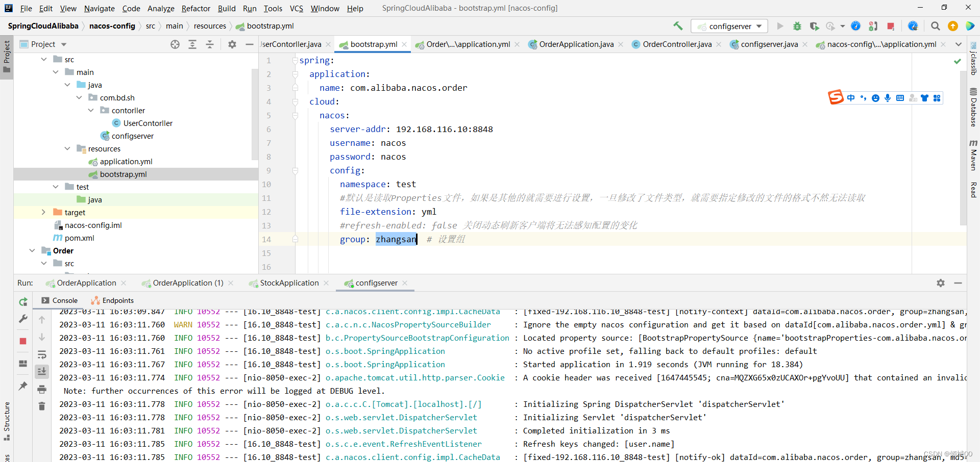Open the File menu
Viewport: 980px width, 462px height.
(26, 8)
